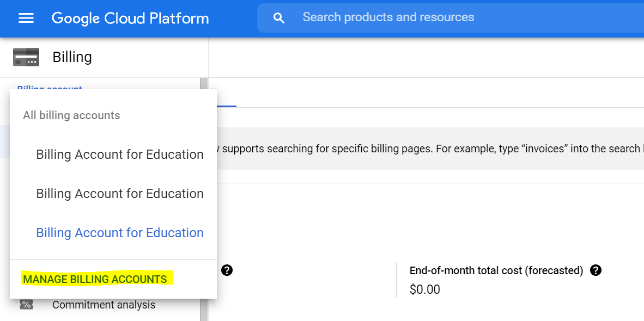Select the blue highlighted Billing Account for Education
Image resolution: width=644 pixels, height=321 pixels.
(x=119, y=232)
